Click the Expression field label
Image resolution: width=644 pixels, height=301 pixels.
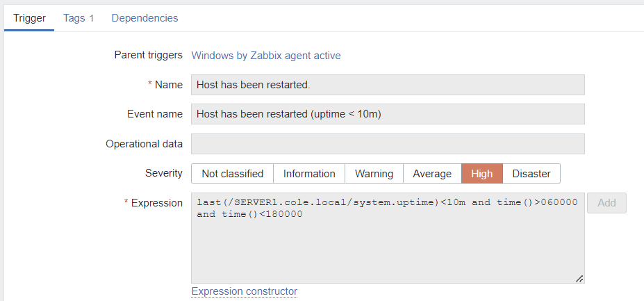(156, 203)
